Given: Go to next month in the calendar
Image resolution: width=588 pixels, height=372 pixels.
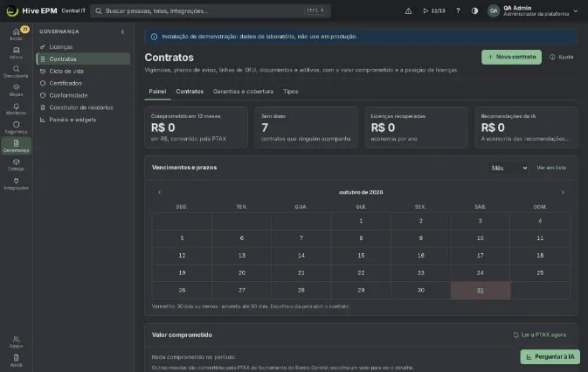Looking at the screenshot, I should click(563, 192).
